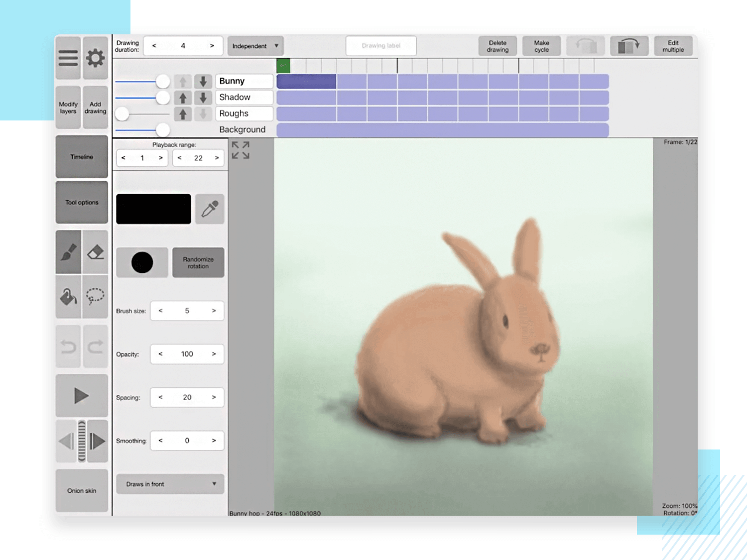Increase the Spacing value
Image resolution: width=747 pixels, height=560 pixels.
[214, 397]
